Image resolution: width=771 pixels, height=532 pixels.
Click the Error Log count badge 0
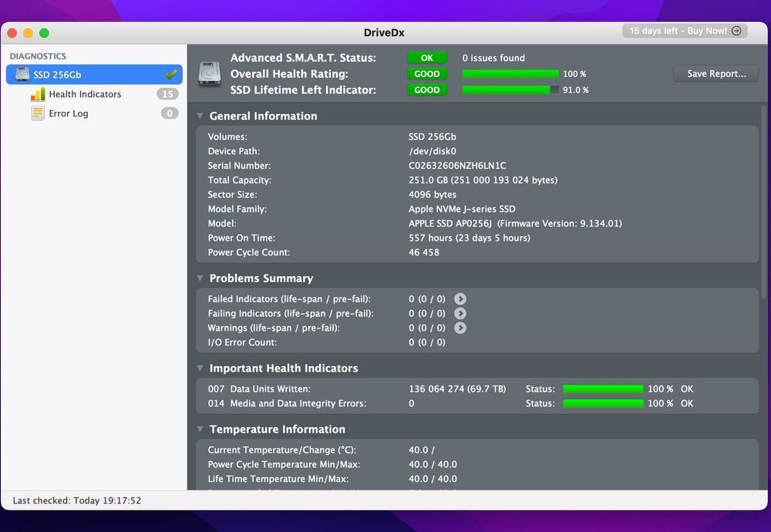click(x=170, y=113)
